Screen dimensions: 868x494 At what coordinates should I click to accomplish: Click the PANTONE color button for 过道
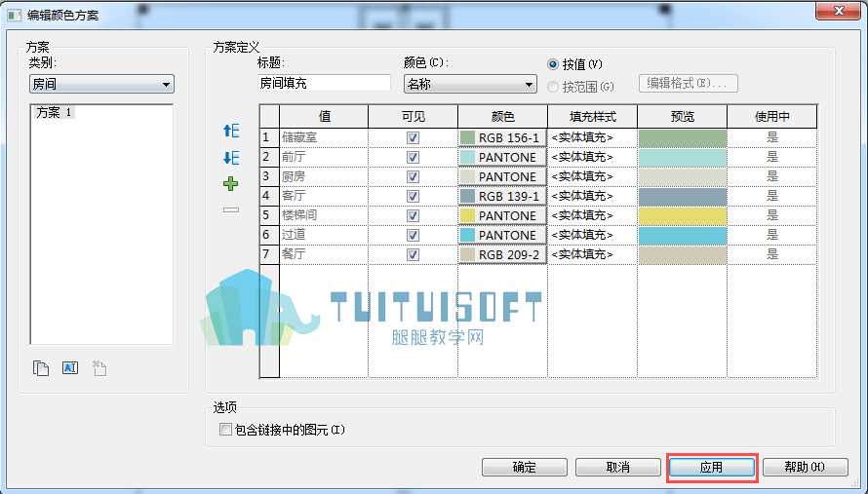[x=502, y=235]
